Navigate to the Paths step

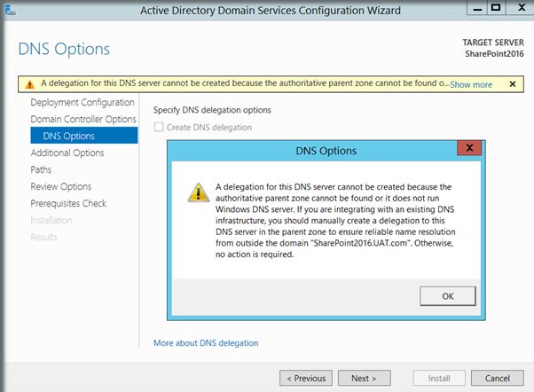(x=41, y=169)
